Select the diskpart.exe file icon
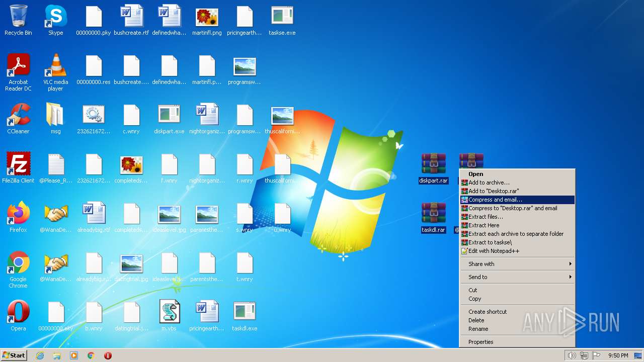 click(169, 119)
